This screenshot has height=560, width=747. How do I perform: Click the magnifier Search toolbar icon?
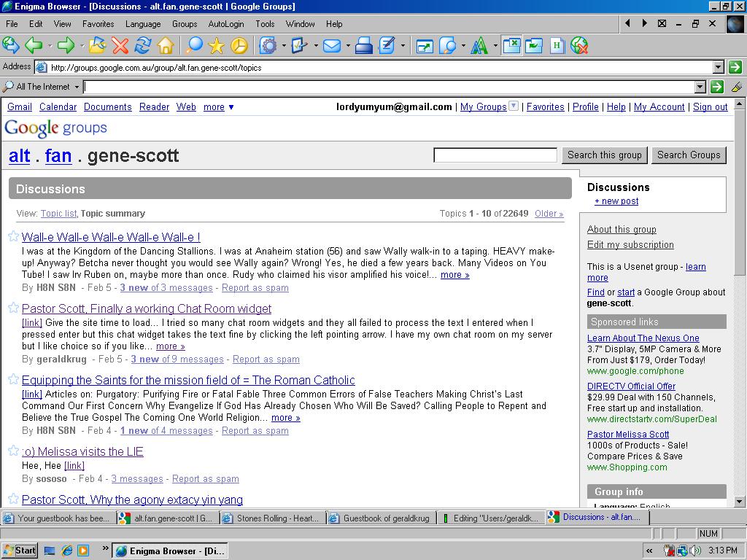point(194,46)
